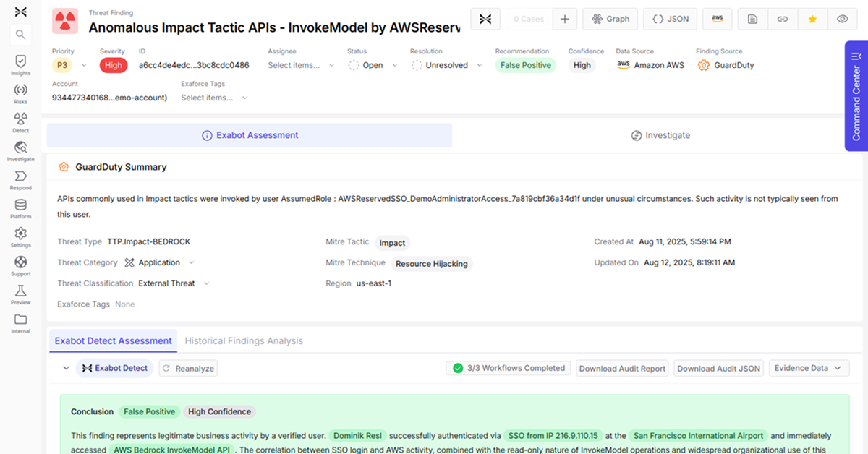Download the Audit Report
Image resolution: width=868 pixels, height=454 pixels.
pyautogui.click(x=622, y=368)
